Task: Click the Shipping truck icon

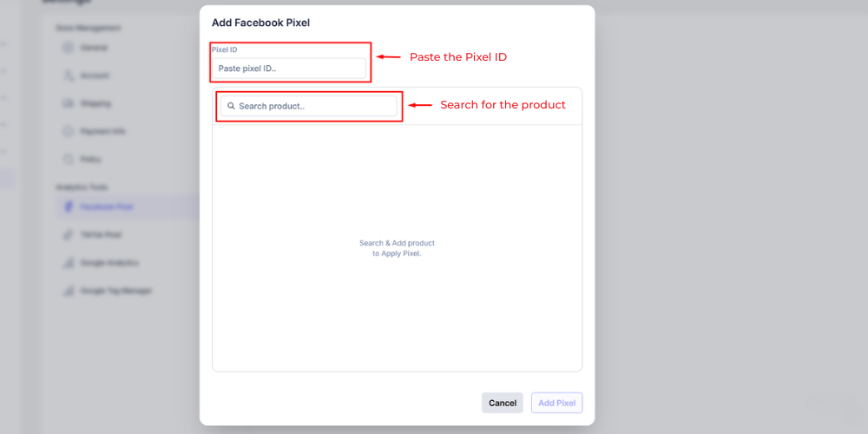Action: [68, 103]
